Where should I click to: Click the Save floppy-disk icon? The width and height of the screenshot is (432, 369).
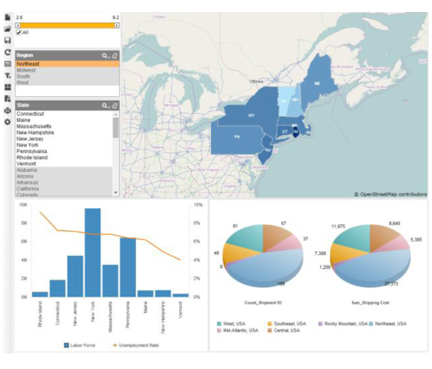tap(7, 40)
